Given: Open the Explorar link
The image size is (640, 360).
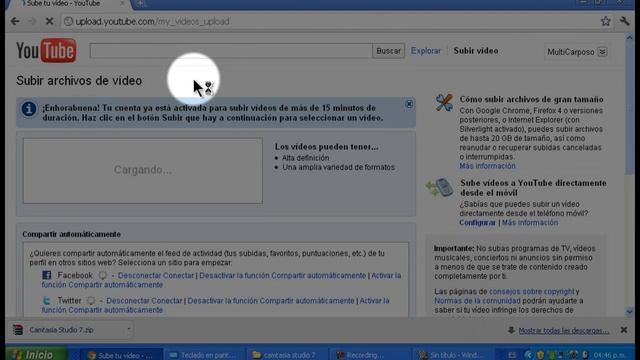Looking at the screenshot, I should click(x=426, y=51).
